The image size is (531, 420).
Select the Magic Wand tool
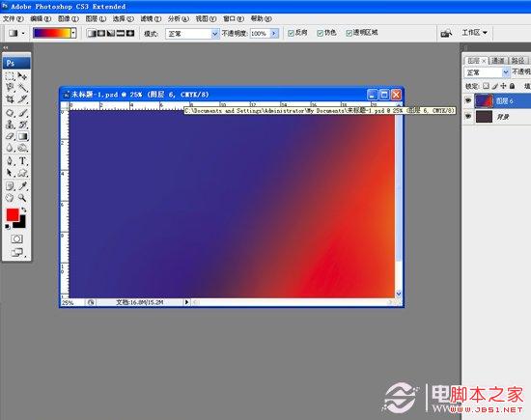tap(22, 88)
